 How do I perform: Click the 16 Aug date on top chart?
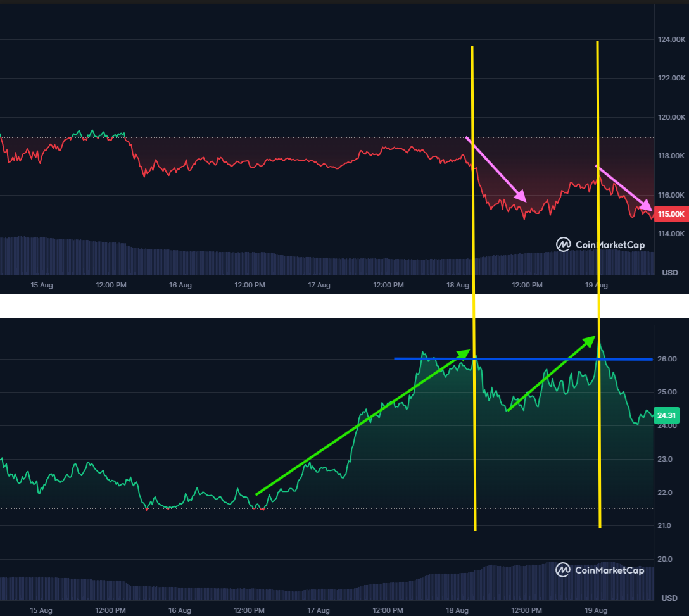pos(180,285)
